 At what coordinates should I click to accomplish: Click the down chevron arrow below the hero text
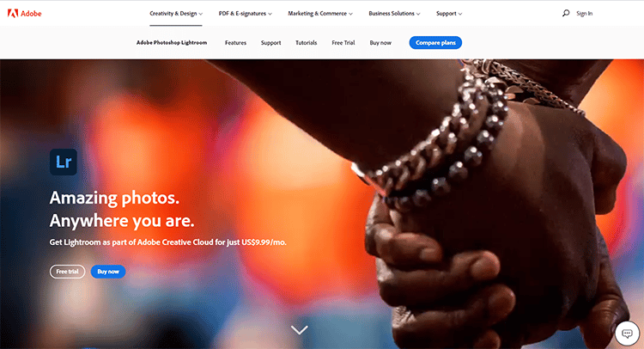(x=300, y=330)
